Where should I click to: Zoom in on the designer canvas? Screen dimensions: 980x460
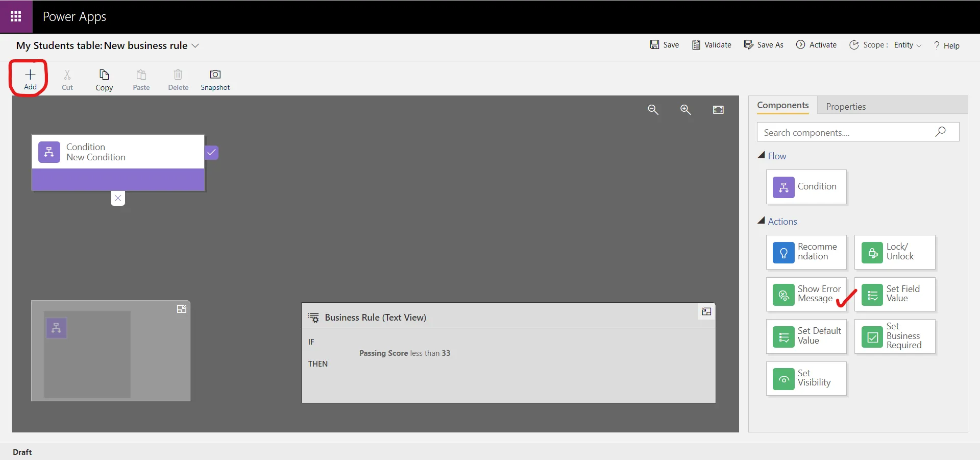click(685, 110)
